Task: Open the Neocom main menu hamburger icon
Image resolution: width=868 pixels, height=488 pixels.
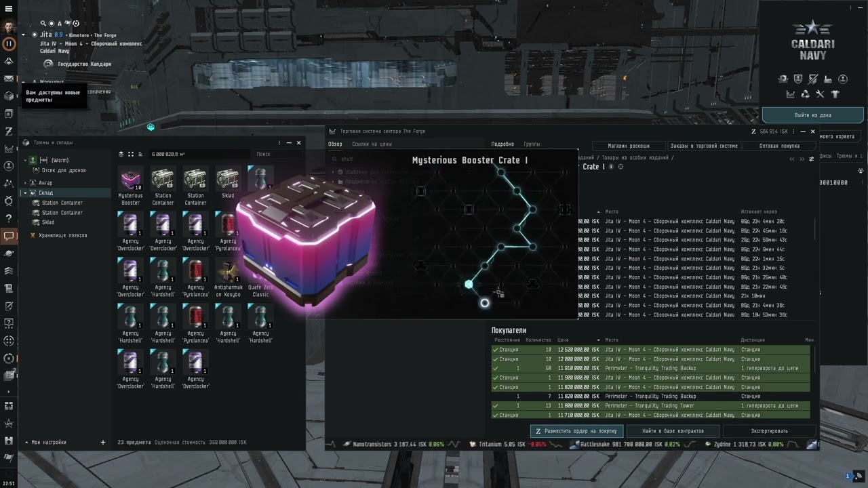Action: (9, 7)
